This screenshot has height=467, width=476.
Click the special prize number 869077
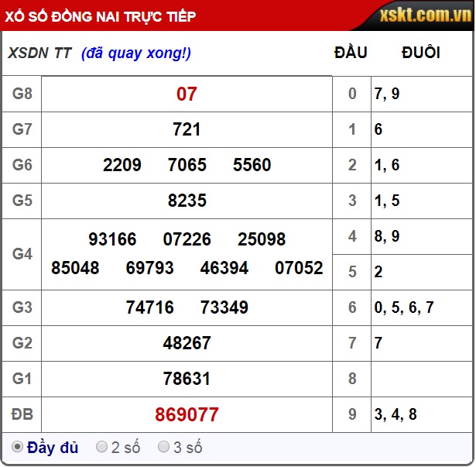187,414
